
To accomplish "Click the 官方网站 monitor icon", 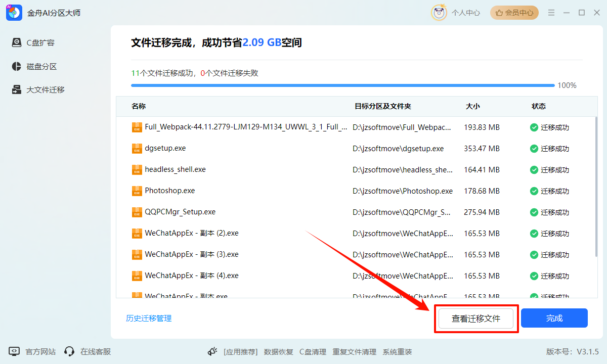I will pyautogui.click(x=14, y=351).
